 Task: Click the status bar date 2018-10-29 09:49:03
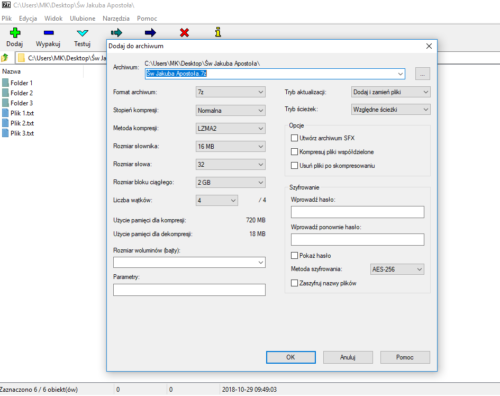click(x=249, y=389)
